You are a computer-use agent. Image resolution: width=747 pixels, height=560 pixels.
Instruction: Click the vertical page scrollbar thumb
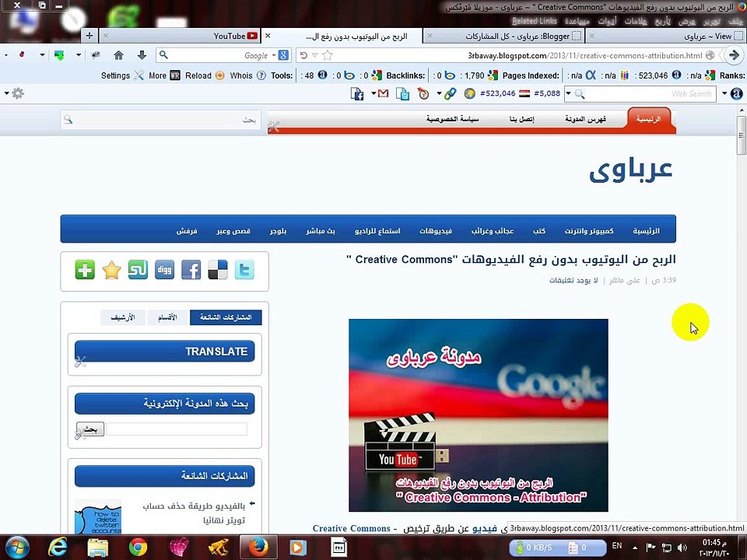[x=742, y=135]
